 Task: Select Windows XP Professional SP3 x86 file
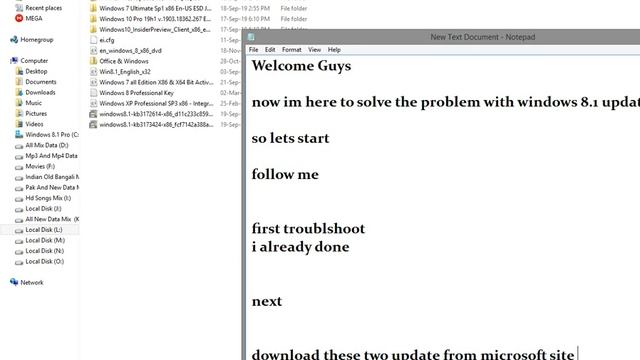156,103
